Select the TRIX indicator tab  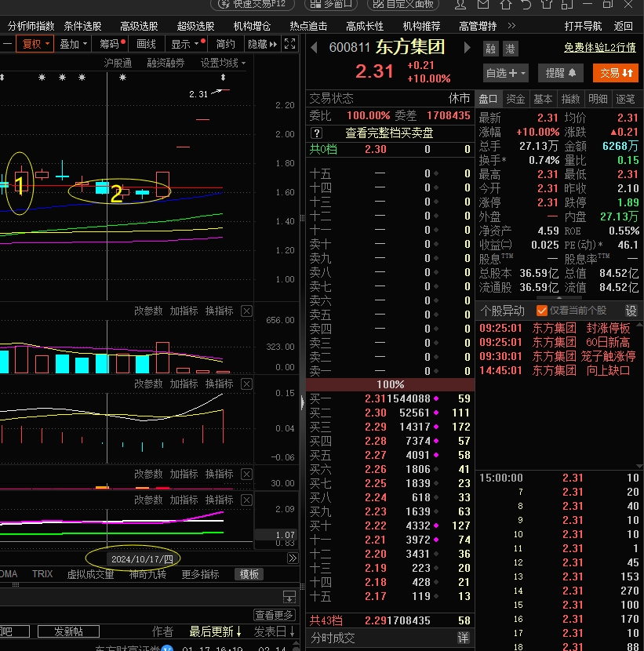coord(42,574)
